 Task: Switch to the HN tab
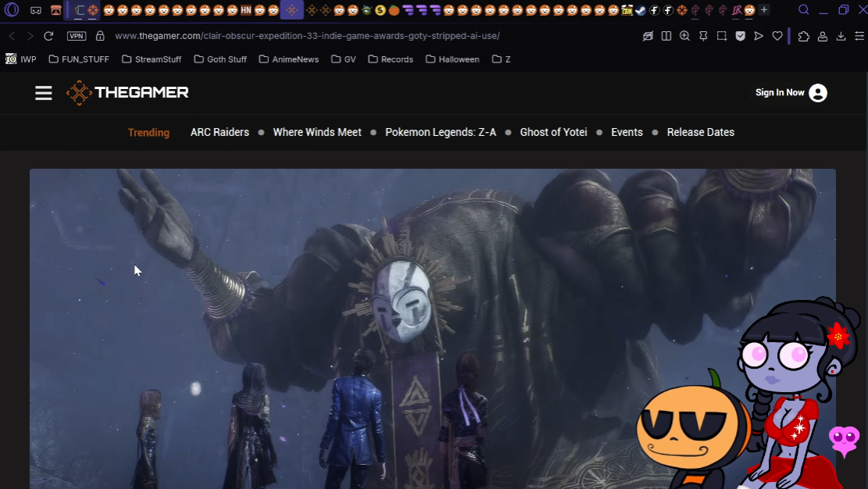[246, 10]
